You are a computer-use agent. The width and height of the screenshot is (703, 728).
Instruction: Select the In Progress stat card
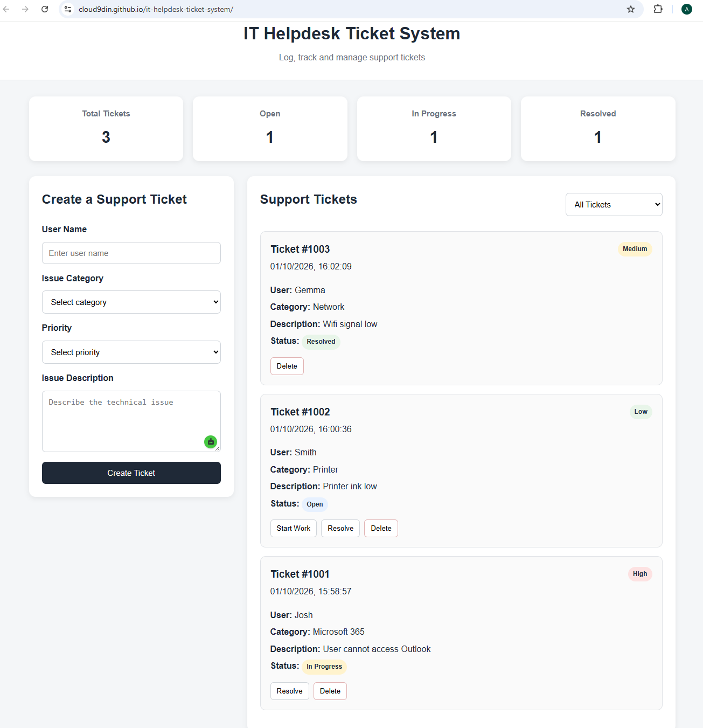pyautogui.click(x=434, y=129)
